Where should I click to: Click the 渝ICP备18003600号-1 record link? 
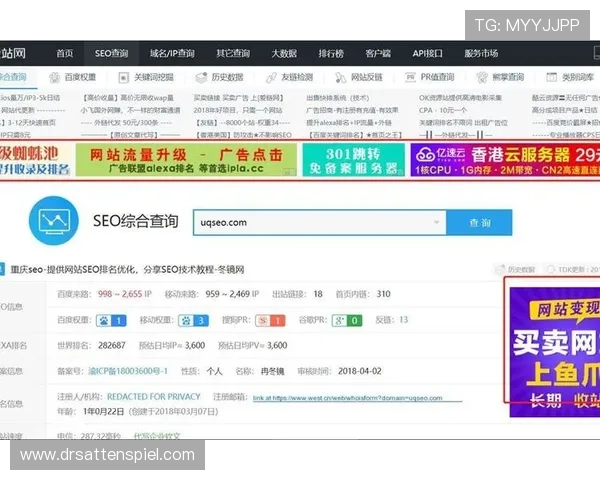128,371
